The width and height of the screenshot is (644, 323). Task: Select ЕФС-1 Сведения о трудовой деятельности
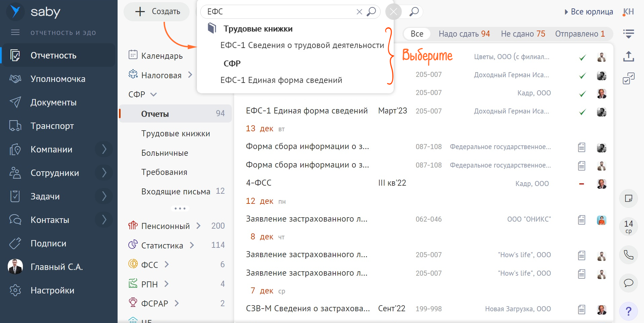point(302,45)
